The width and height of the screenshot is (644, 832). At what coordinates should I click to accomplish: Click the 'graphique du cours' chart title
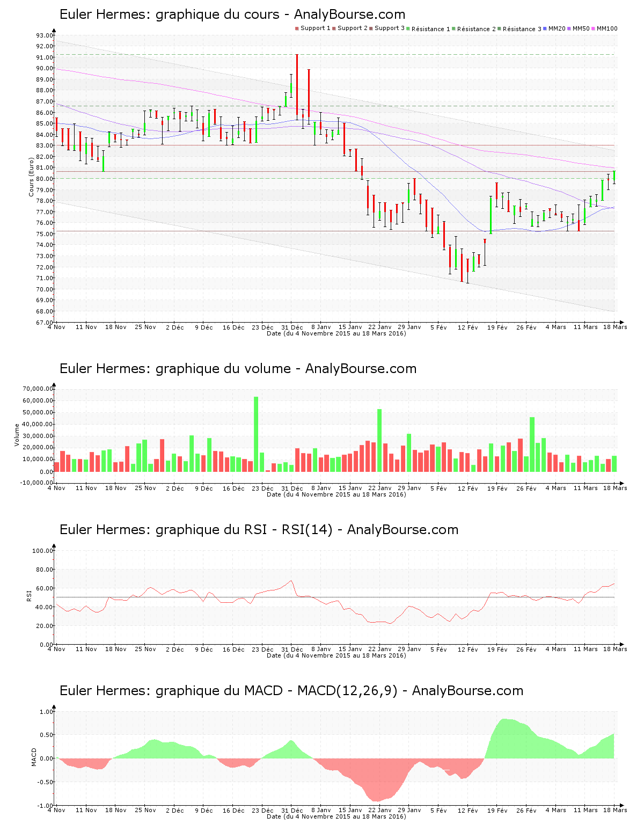click(232, 14)
